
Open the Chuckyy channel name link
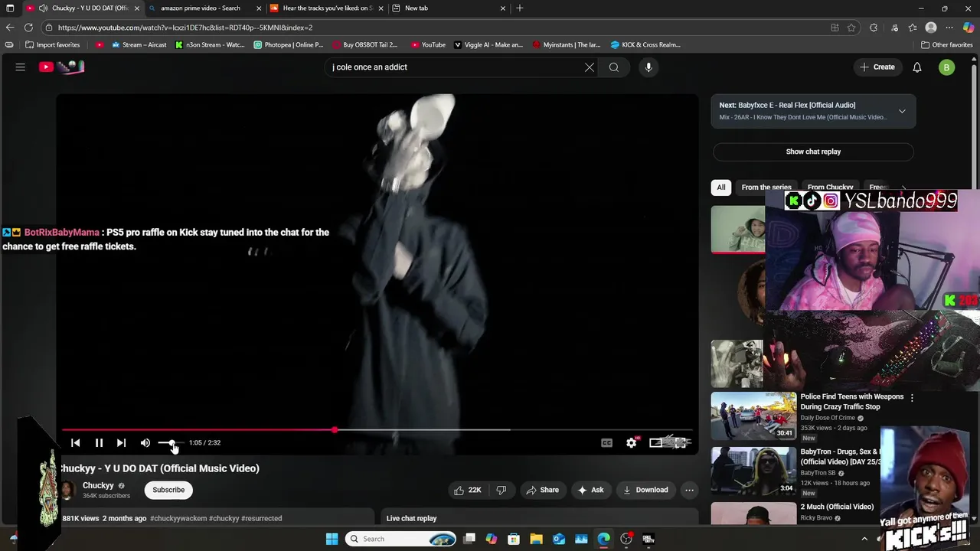click(98, 485)
